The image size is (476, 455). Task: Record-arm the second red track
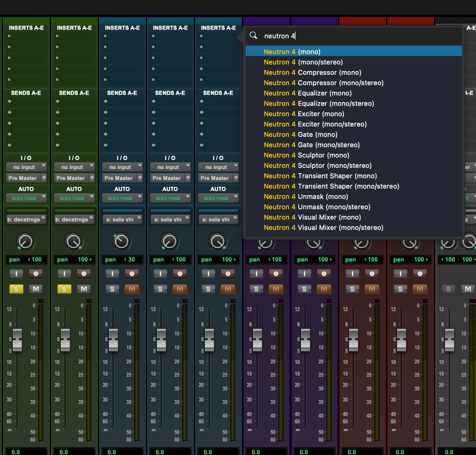(420, 274)
